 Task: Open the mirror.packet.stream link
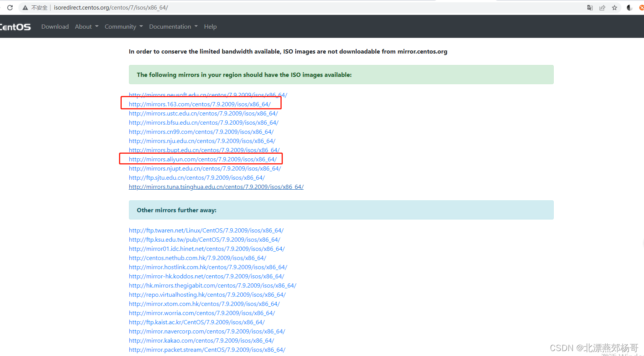point(207,349)
